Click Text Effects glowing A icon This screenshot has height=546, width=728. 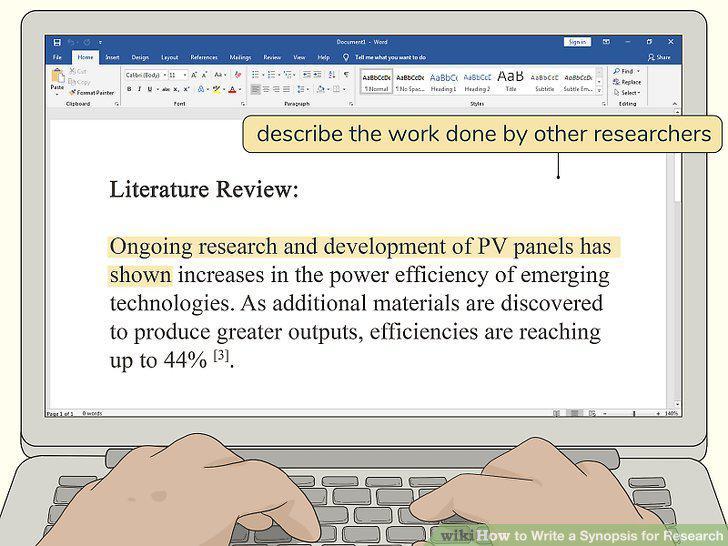(201, 89)
